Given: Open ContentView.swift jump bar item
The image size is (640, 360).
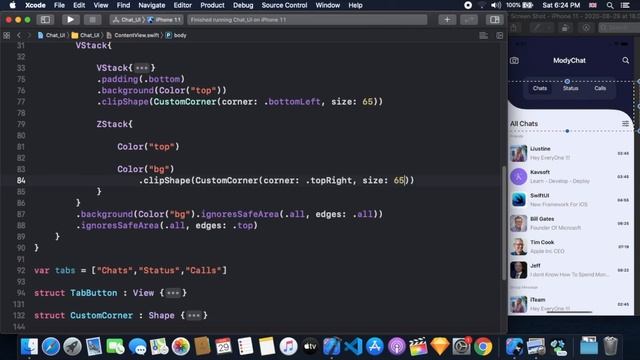Looking at the screenshot, I should [x=133, y=36].
